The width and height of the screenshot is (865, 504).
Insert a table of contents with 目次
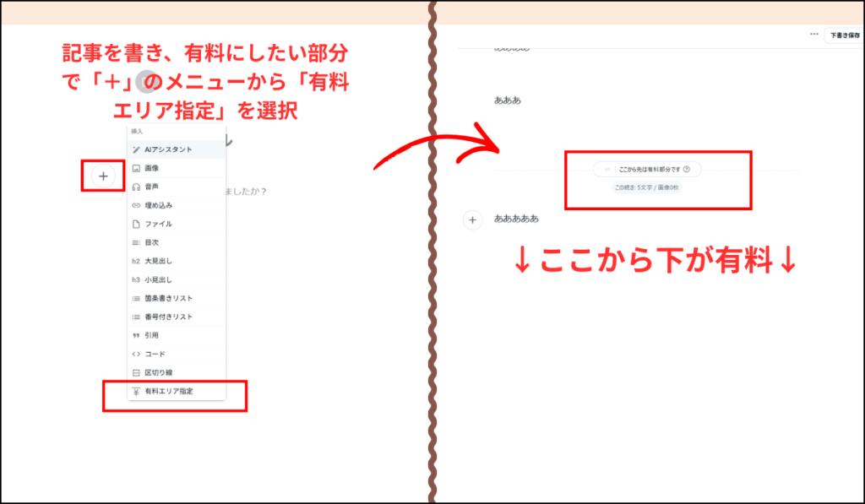pos(151,242)
